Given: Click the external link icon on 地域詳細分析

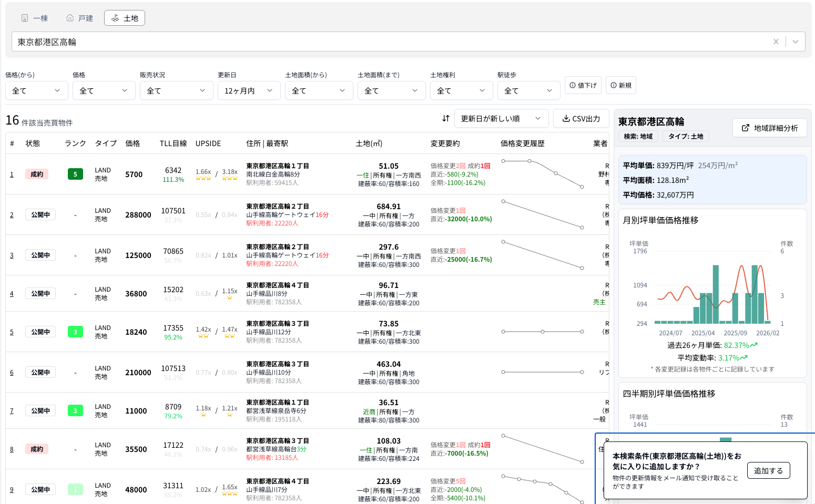Looking at the screenshot, I should point(746,127).
